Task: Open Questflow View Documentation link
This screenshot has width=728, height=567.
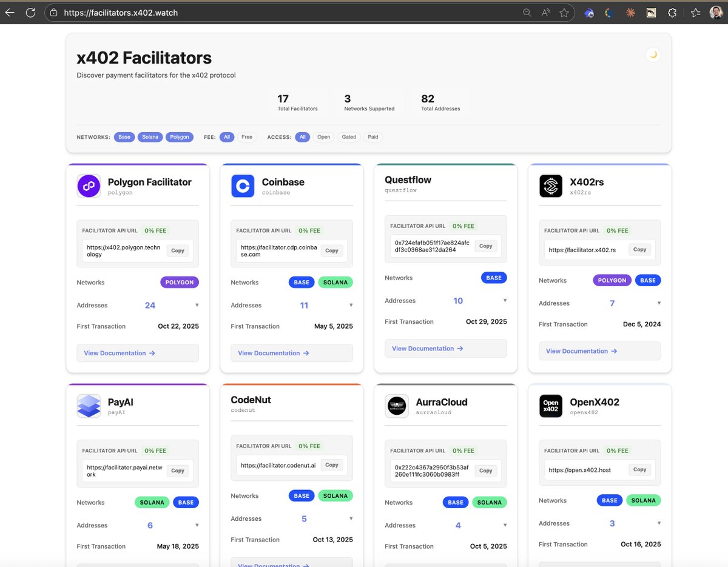Action: (446, 348)
